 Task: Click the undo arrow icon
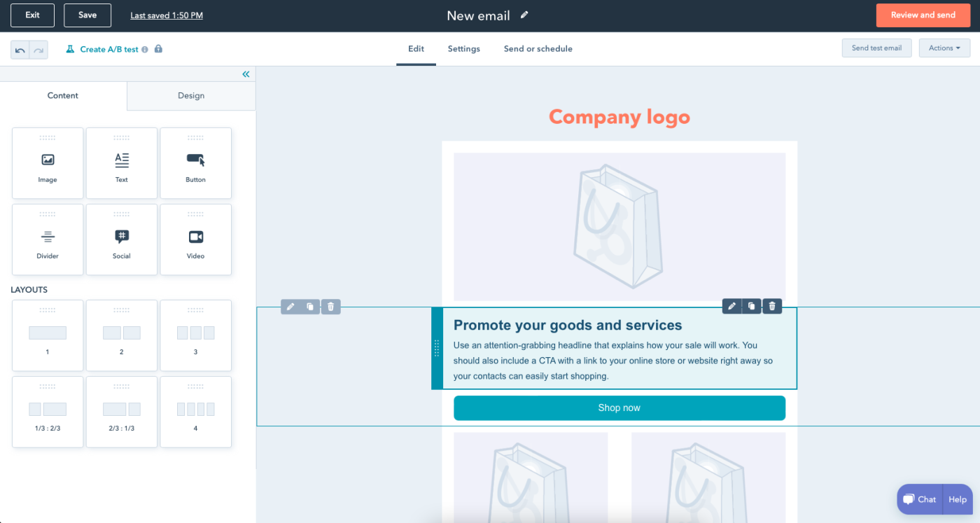20,50
